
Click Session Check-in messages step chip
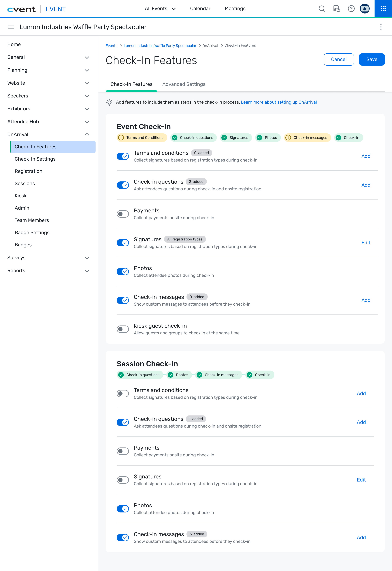pos(219,375)
